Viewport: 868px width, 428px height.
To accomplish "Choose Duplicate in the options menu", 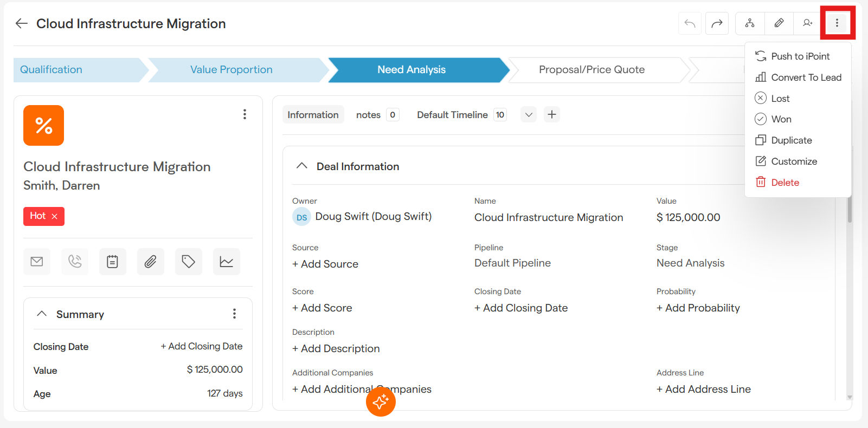I will pos(791,140).
